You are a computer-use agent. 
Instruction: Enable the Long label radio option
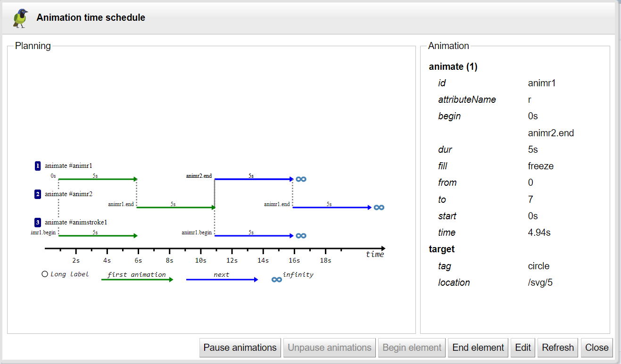pyautogui.click(x=45, y=274)
